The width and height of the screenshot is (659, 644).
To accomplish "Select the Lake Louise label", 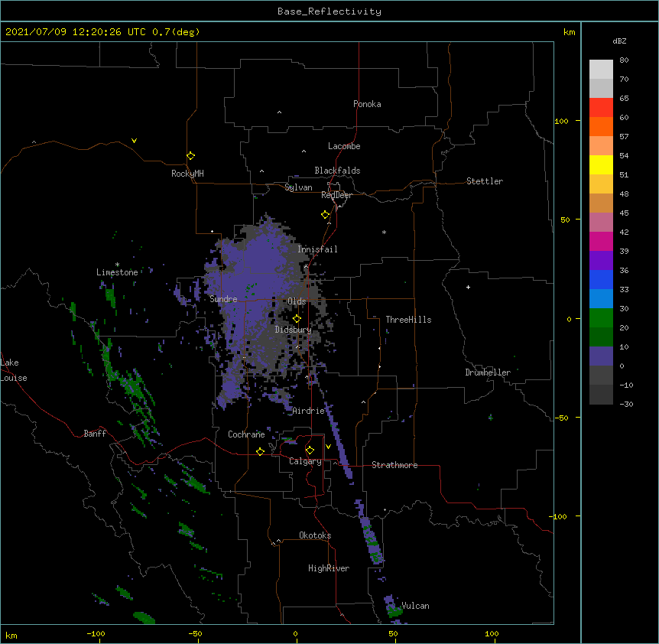I will (x=13, y=370).
